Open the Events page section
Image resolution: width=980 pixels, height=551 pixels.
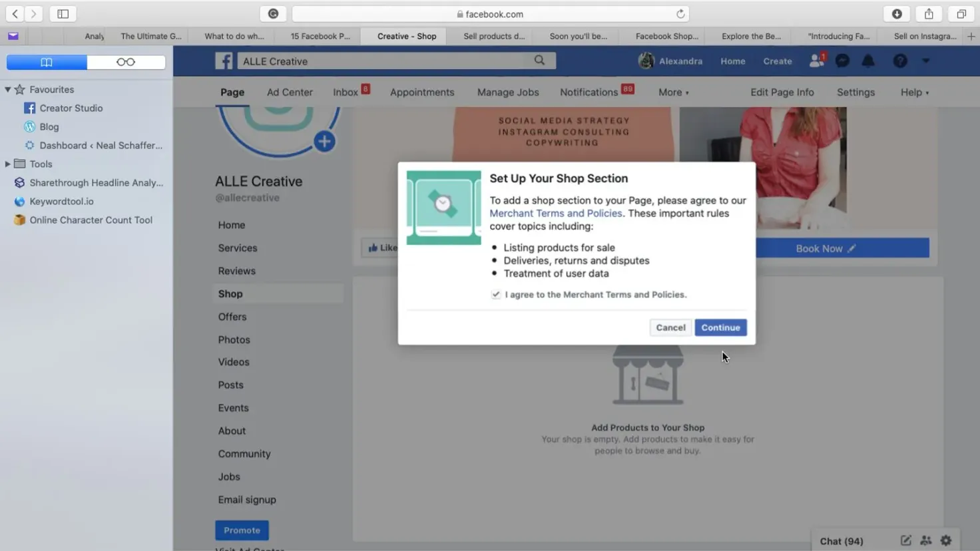pyautogui.click(x=233, y=408)
